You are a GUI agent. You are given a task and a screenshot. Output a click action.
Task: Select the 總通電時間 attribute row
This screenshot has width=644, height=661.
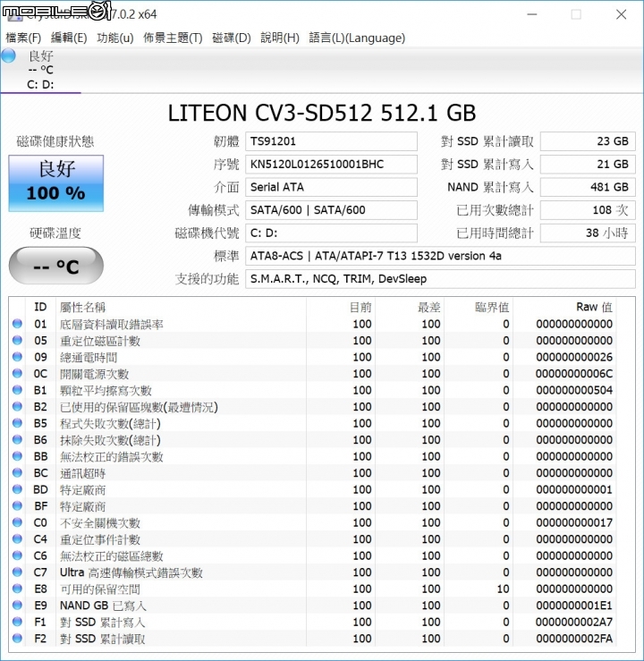pos(312,357)
